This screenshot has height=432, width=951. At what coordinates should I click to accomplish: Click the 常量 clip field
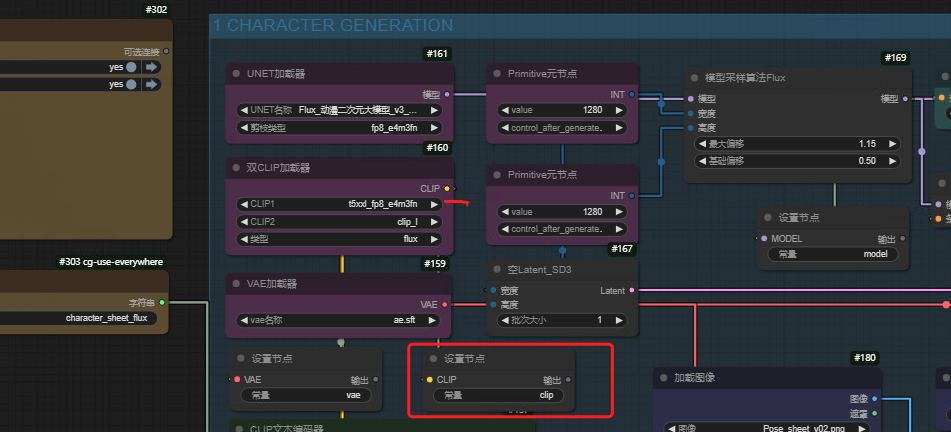498,395
